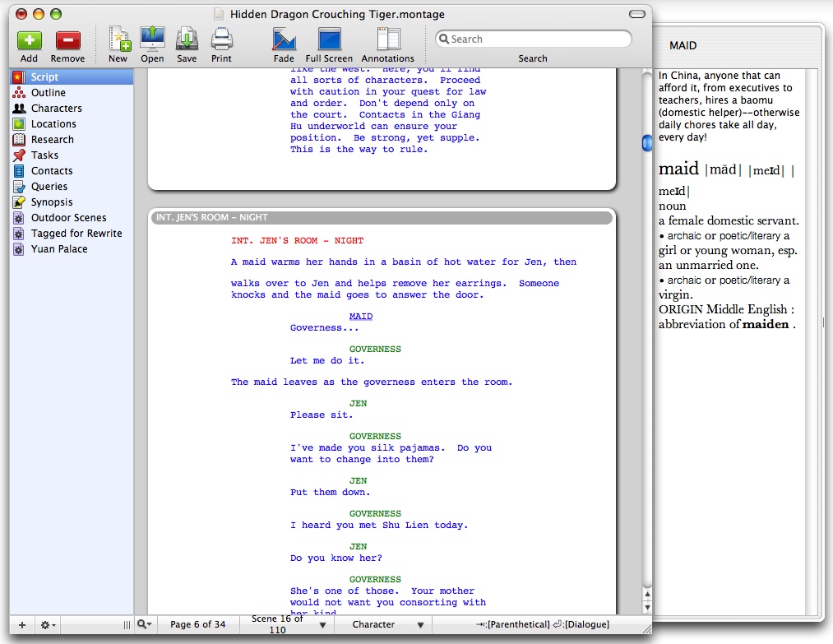Toggle the Fade view icon

(x=284, y=39)
